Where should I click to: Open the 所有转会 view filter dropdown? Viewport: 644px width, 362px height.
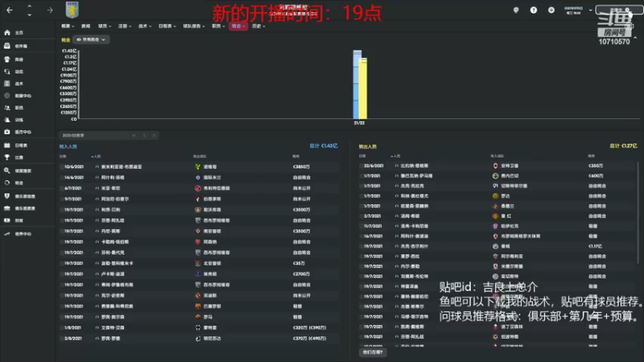pos(91,39)
